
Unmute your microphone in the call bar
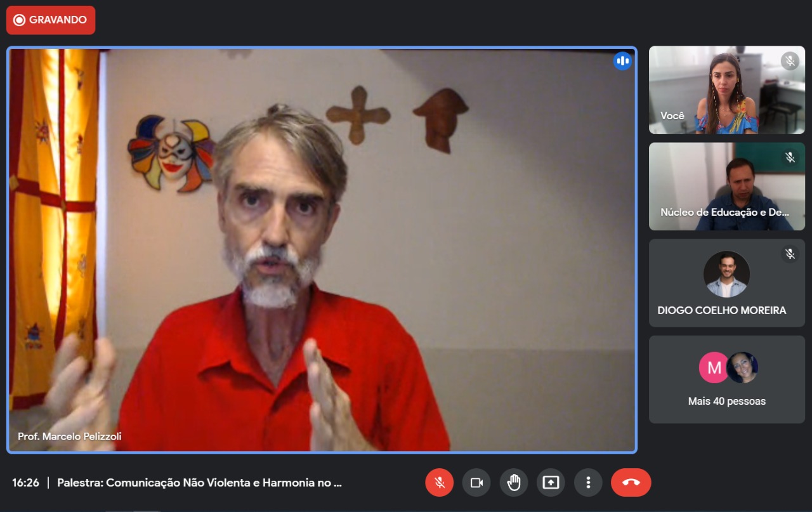(439, 483)
